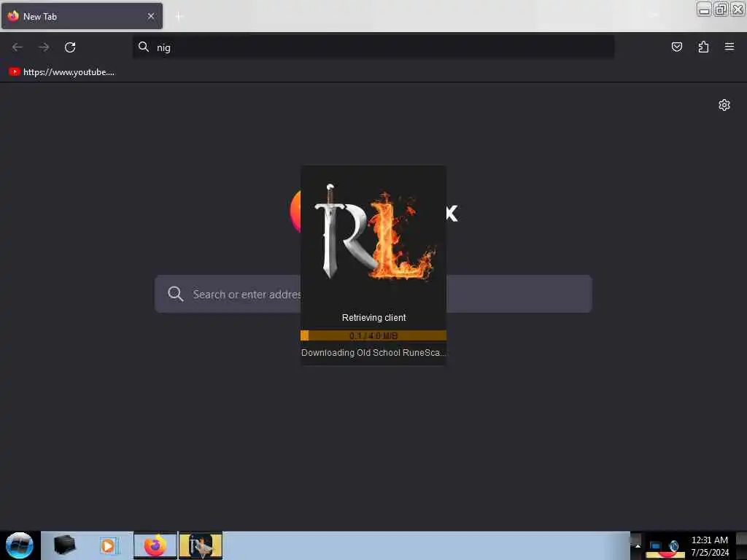Image resolution: width=747 pixels, height=560 pixels.
Task: Open the Pocket save icon
Action: point(676,47)
